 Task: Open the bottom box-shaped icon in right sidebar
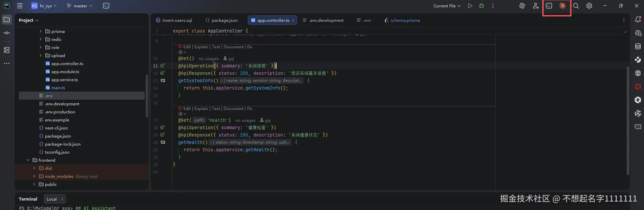click(638, 127)
